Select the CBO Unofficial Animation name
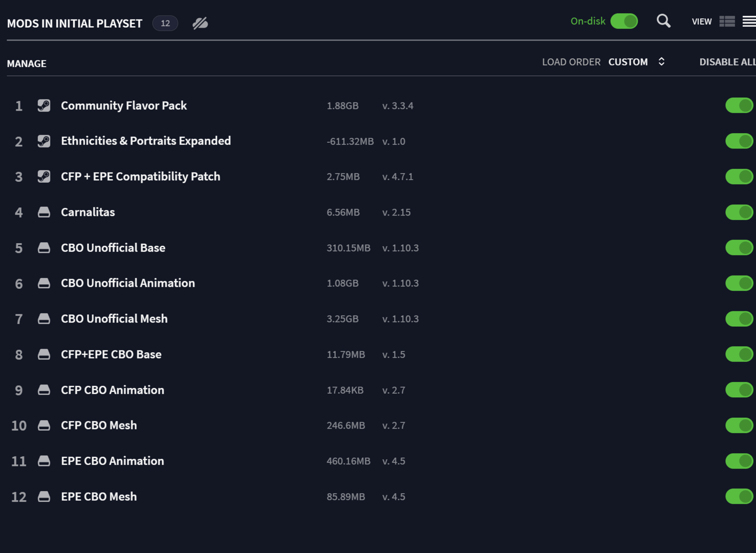This screenshot has height=553, width=756. pos(128,283)
